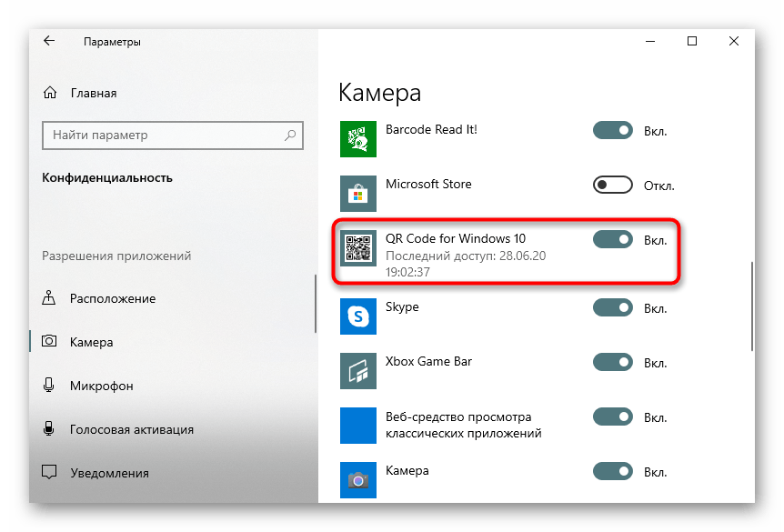This screenshot has height=532, width=784.
Task: Click the Microsoft Store label
Action: [x=428, y=184]
